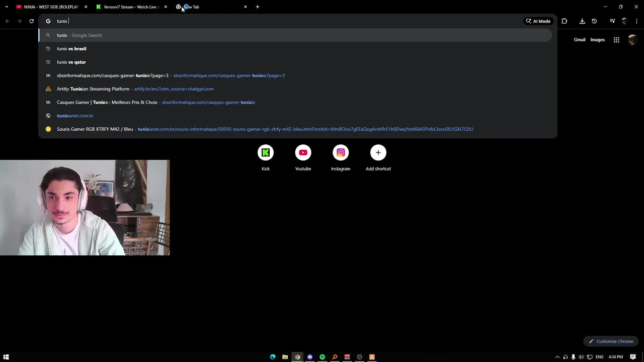This screenshot has height=362, width=644.
Task: Switch to Verooni7 Stream tab
Action: tap(131, 7)
